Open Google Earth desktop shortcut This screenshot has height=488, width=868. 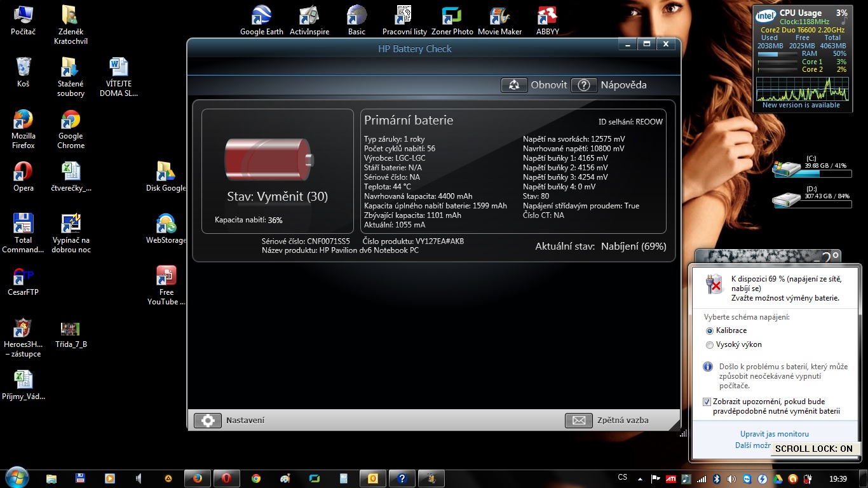(262, 20)
